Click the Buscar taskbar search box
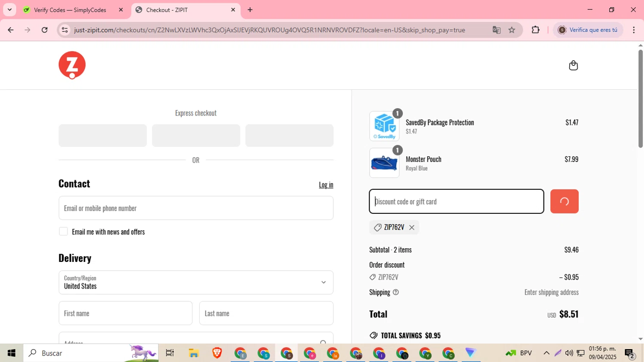644x362 pixels. click(91, 353)
